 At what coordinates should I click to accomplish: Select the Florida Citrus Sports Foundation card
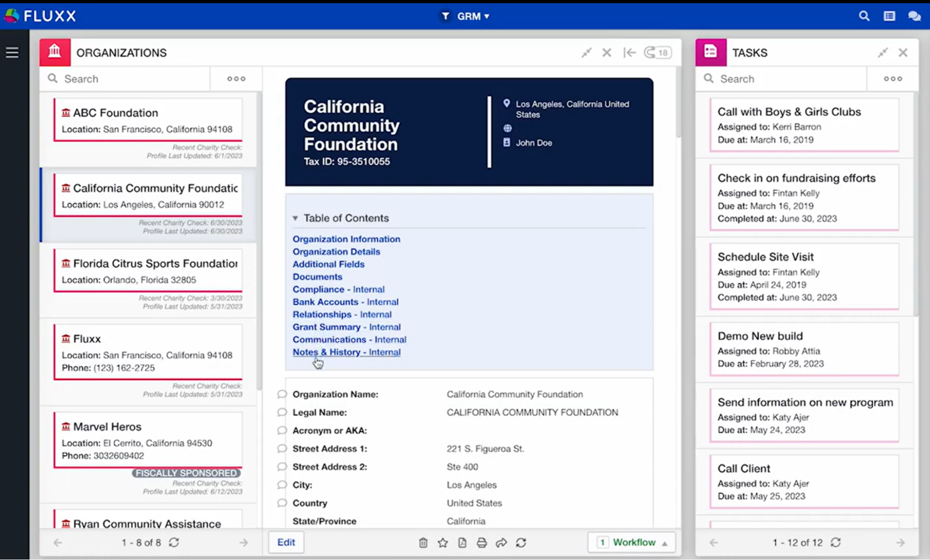pos(148,271)
